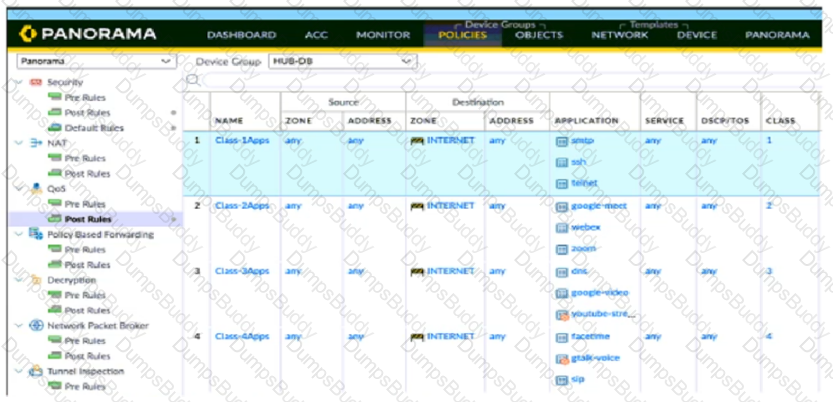Open the Class-3Apps rule
The width and height of the screenshot is (833, 402).
[x=242, y=271]
